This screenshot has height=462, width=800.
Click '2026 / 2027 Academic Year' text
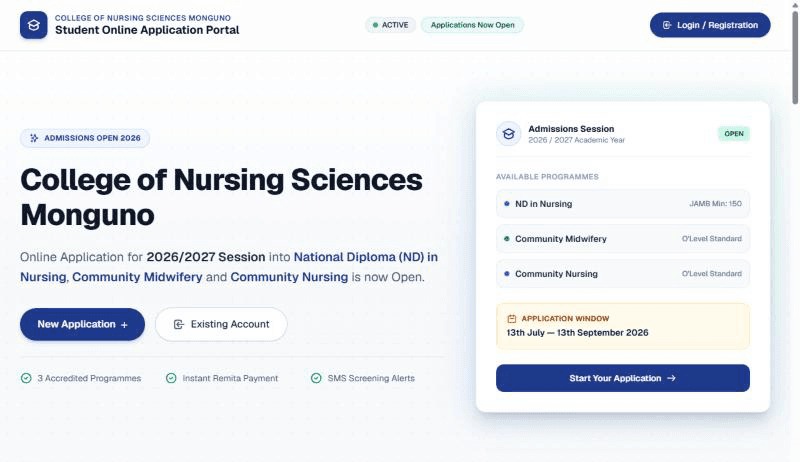click(x=577, y=140)
